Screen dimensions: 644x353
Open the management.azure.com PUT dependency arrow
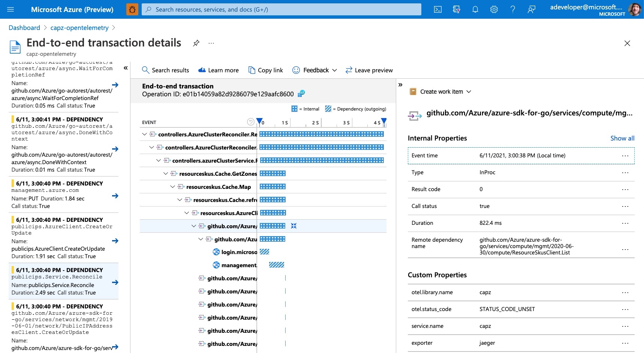[x=115, y=196]
